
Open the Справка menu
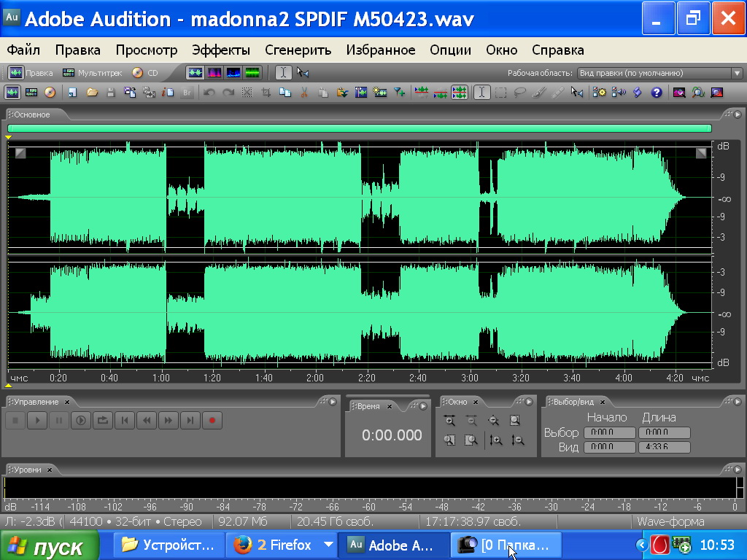pyautogui.click(x=558, y=50)
